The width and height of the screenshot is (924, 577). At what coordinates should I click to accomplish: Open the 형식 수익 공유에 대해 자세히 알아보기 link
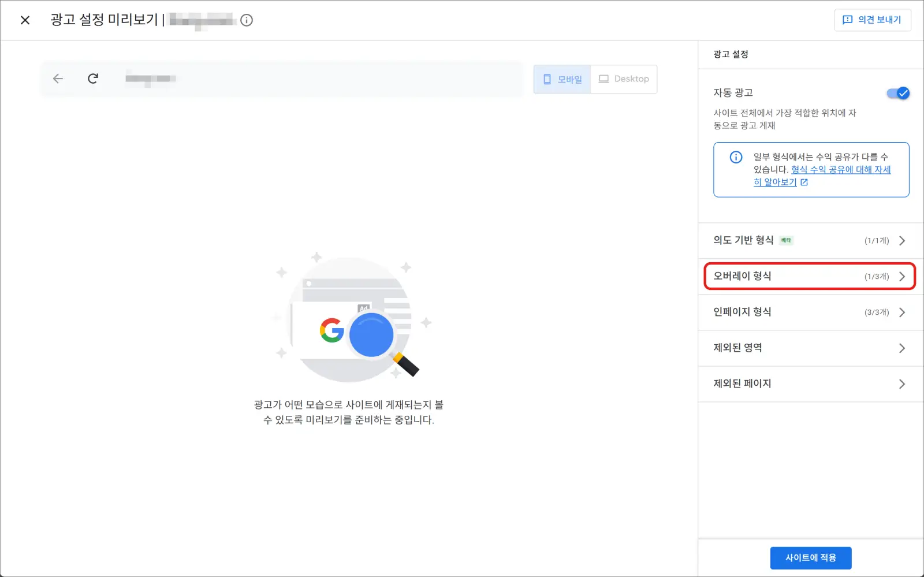(822, 176)
